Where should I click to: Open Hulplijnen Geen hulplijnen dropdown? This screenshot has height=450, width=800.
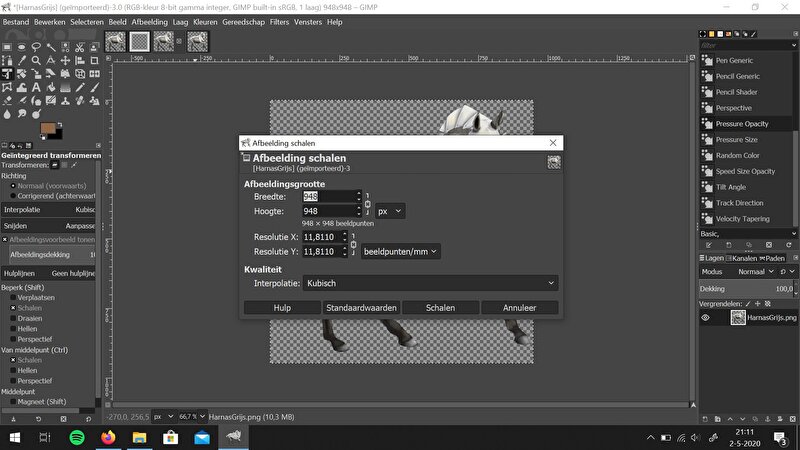pyautogui.click(x=49, y=273)
